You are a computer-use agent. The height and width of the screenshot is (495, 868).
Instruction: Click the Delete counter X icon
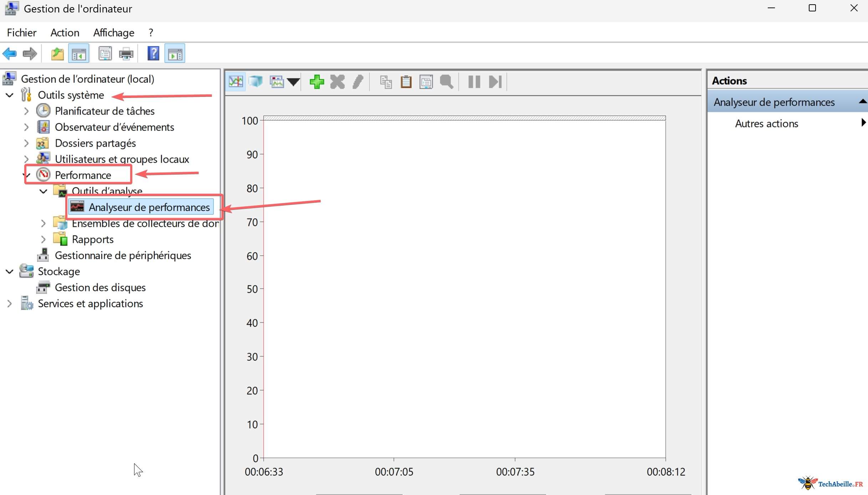(337, 82)
